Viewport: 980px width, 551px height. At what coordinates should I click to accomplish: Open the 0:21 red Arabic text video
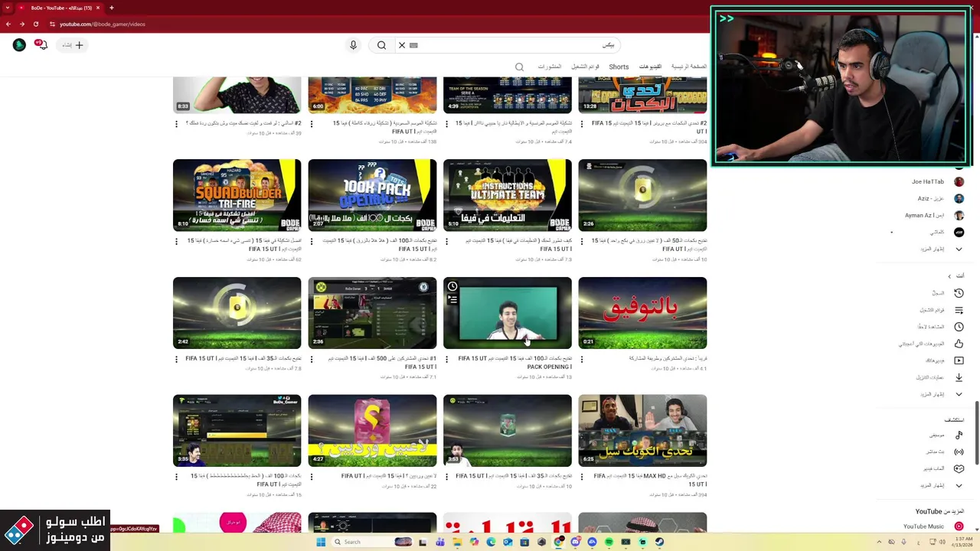click(642, 313)
